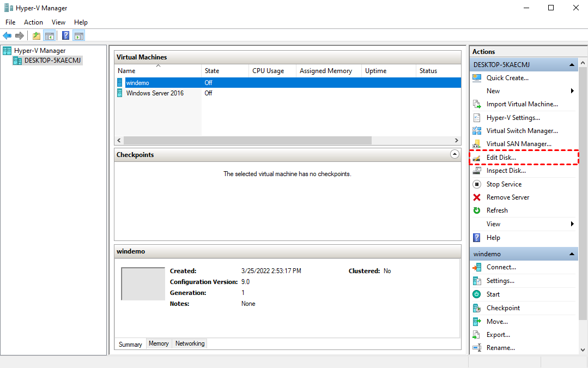
Task: Click the VM list horizontal scrollbar right arrow
Action: pyautogui.click(x=456, y=140)
